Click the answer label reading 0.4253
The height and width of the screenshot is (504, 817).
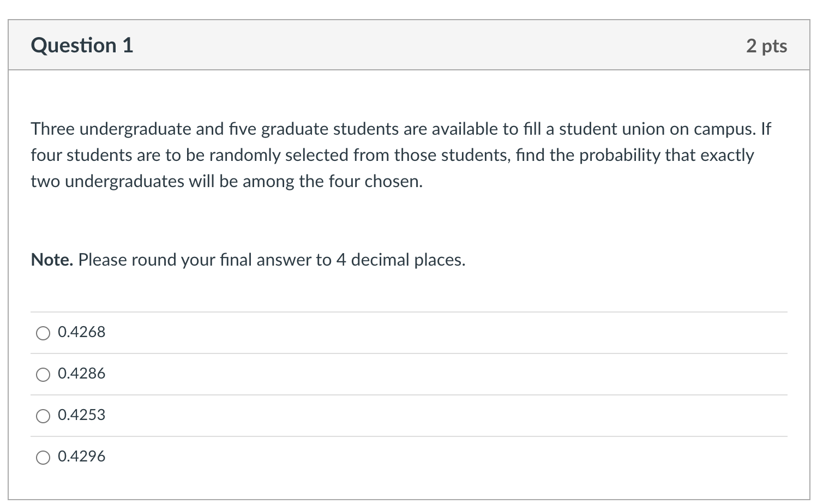click(x=81, y=415)
